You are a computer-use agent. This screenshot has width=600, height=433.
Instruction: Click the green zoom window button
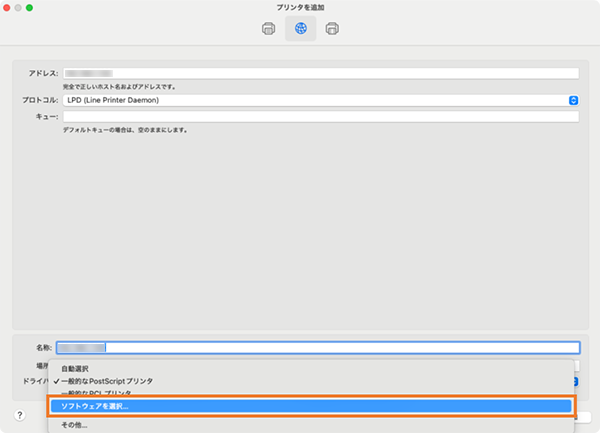coord(29,8)
